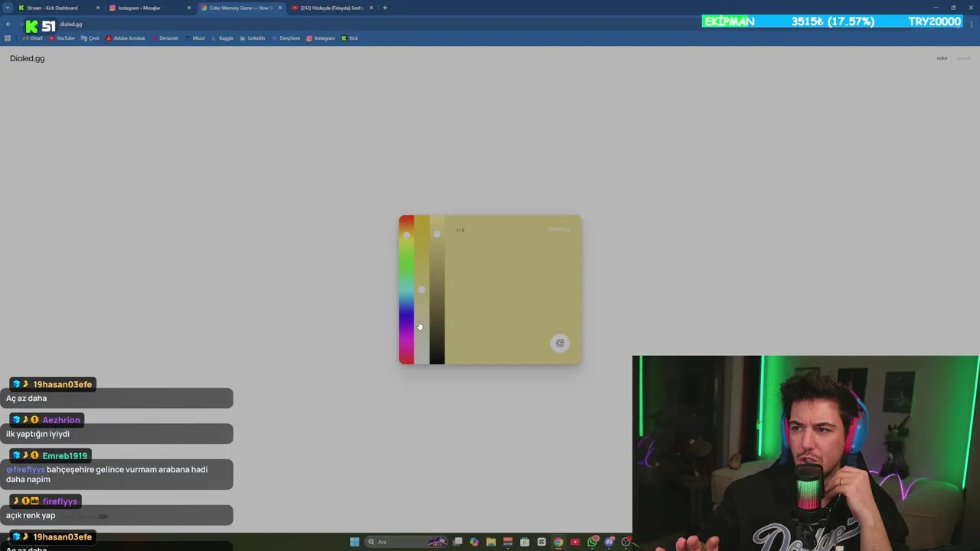Click chat message 'açık renk yap'
The height and width of the screenshot is (551, 980).
pos(31,515)
